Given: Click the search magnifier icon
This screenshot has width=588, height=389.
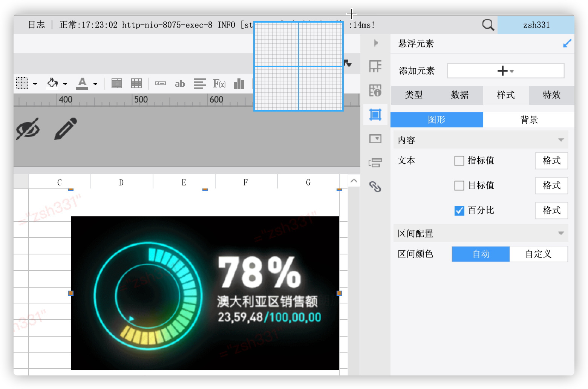Looking at the screenshot, I should tap(488, 25).
